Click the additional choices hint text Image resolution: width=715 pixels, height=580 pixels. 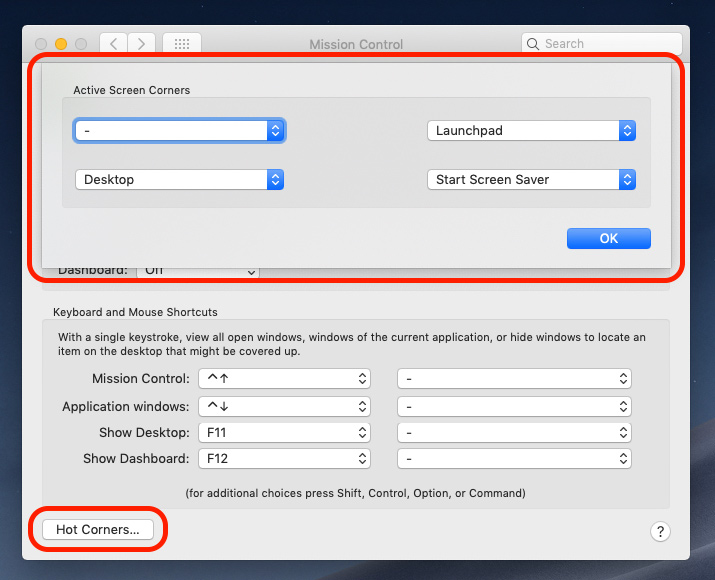pyautogui.click(x=355, y=493)
